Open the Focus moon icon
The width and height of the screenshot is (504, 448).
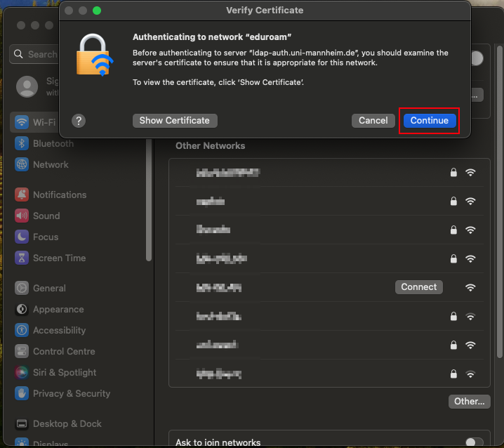[x=22, y=237]
